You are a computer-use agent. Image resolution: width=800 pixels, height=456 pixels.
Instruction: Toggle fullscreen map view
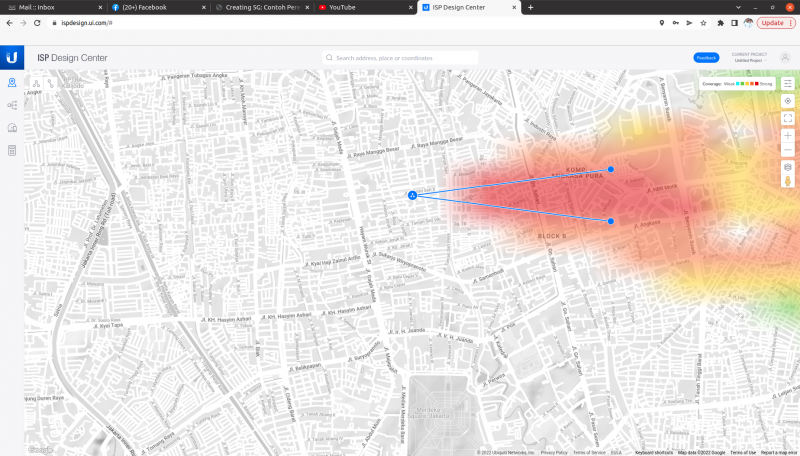788,118
